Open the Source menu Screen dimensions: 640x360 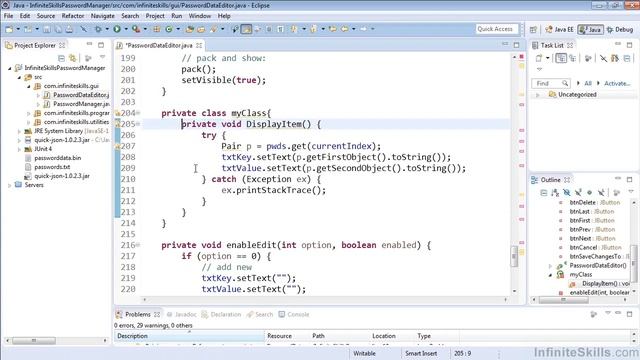click(x=46, y=16)
